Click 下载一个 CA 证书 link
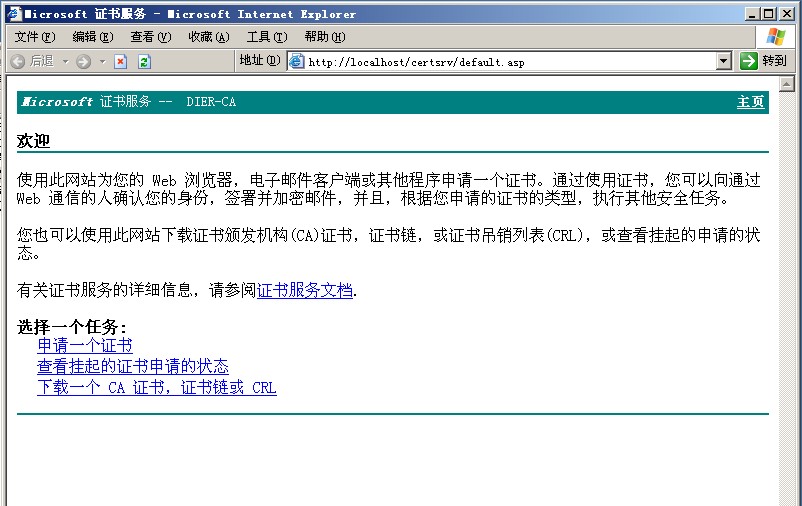This screenshot has height=506, width=802. [156, 388]
